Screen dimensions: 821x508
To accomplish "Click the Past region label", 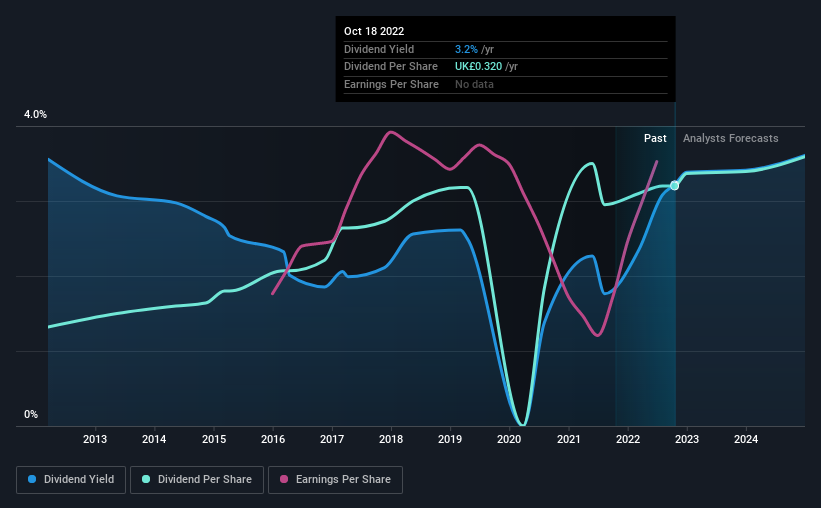I will [655, 138].
